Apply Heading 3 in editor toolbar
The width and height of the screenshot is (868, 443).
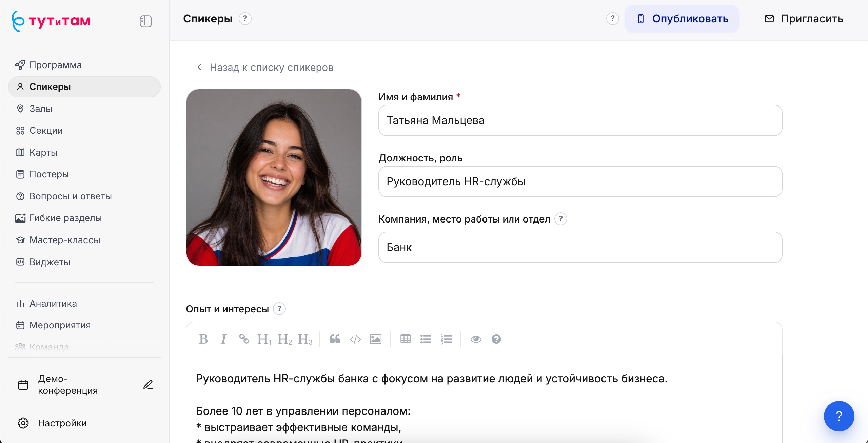click(x=305, y=339)
